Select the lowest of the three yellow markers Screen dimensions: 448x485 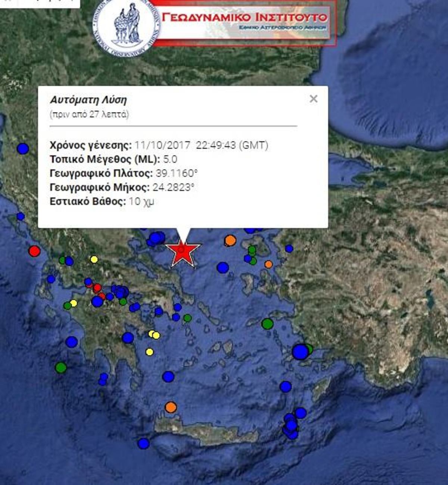click(x=149, y=352)
